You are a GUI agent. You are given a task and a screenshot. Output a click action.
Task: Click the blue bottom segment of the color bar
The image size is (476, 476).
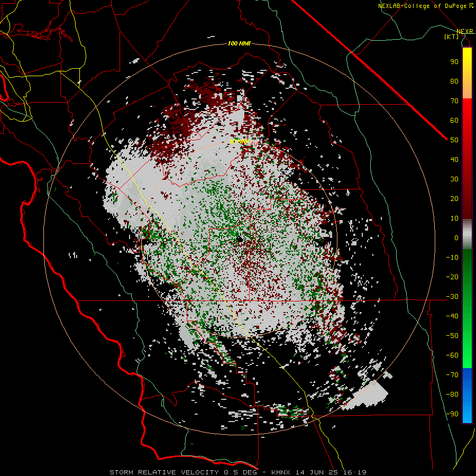click(x=467, y=395)
